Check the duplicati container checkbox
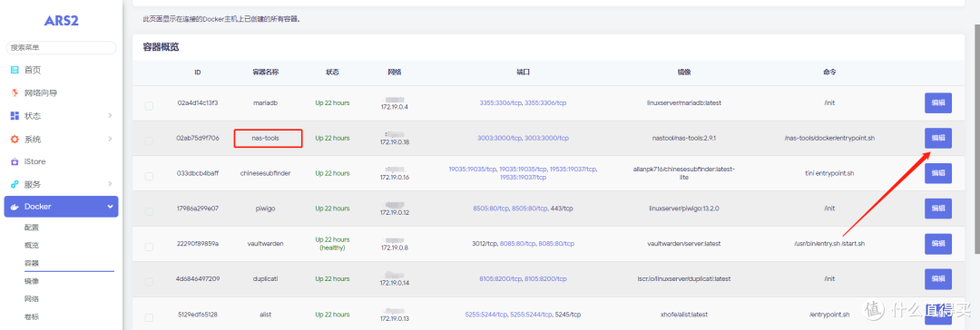Image resolution: width=980 pixels, height=330 pixels. [x=149, y=282]
